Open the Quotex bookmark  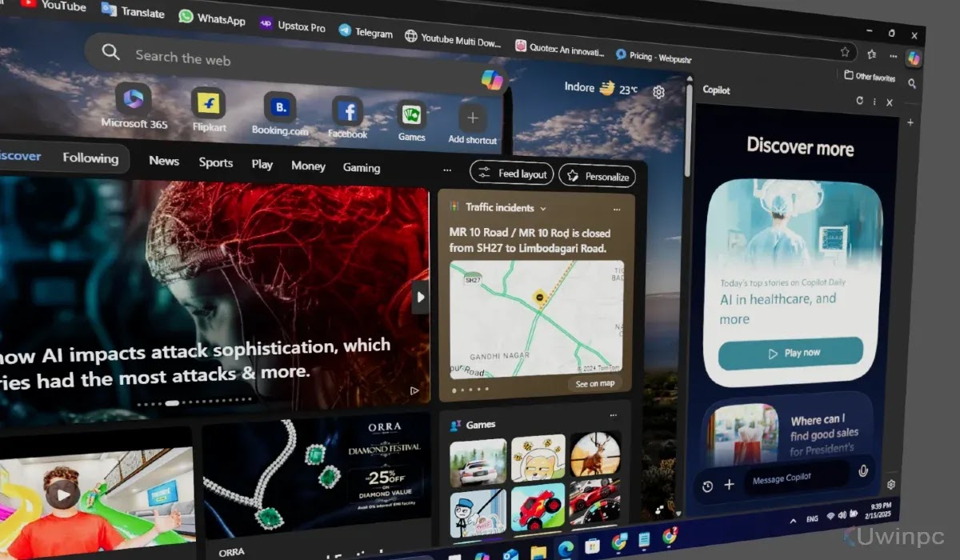click(559, 47)
